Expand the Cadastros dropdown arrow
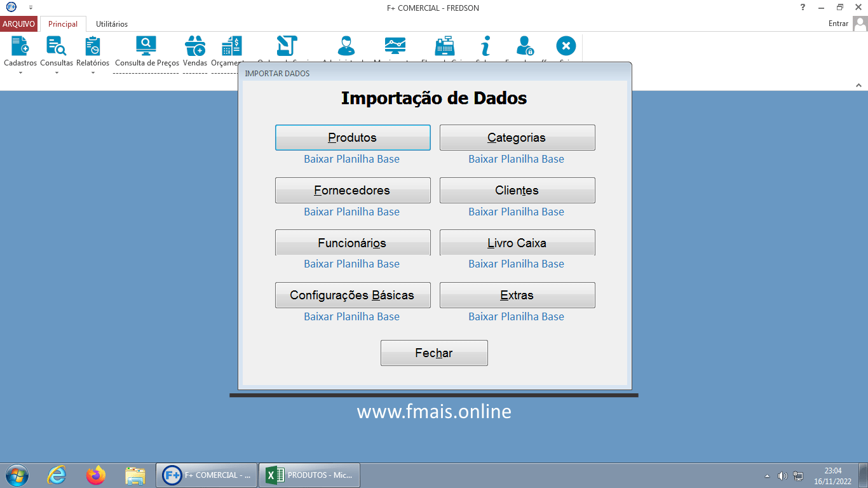The image size is (868, 488). [x=20, y=73]
